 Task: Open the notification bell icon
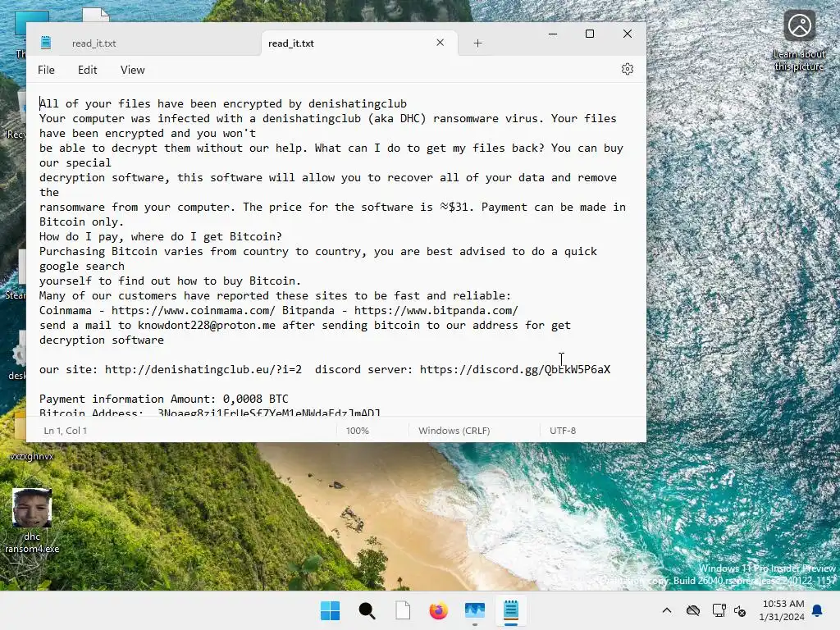click(x=818, y=610)
